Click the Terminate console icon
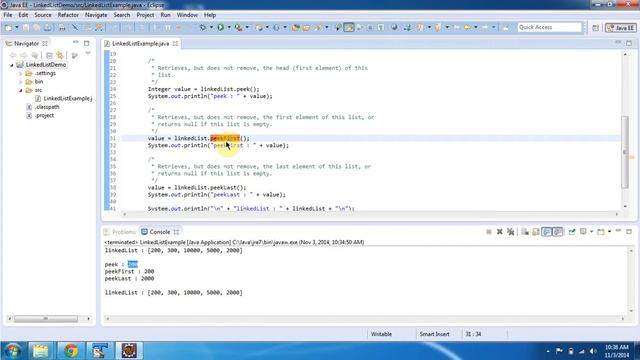Viewport: 640px width, 360px height. pyautogui.click(x=489, y=232)
